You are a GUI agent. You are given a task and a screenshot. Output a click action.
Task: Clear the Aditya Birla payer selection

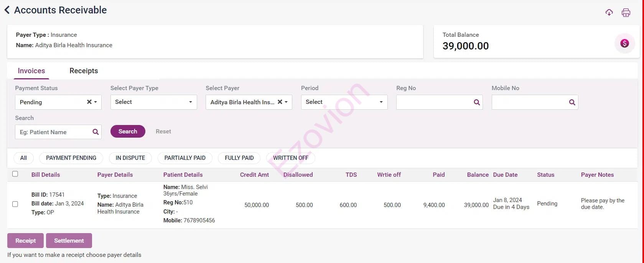point(280,102)
